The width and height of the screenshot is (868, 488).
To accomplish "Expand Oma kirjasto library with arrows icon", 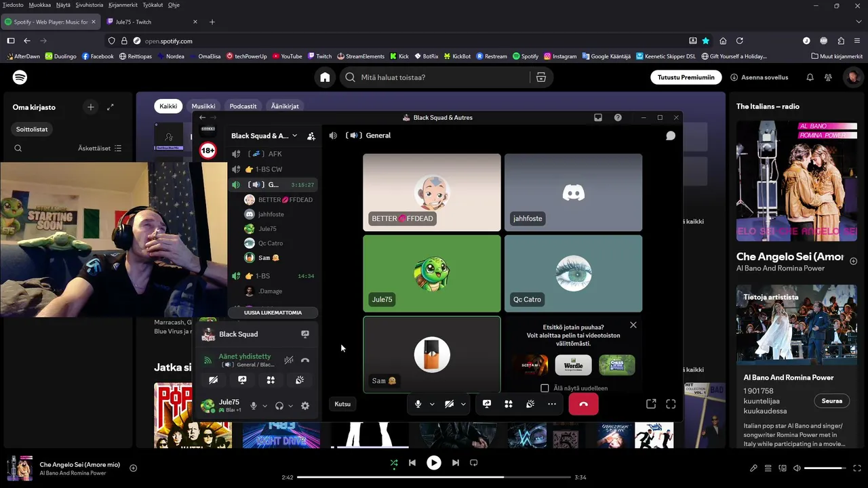I will click(111, 107).
